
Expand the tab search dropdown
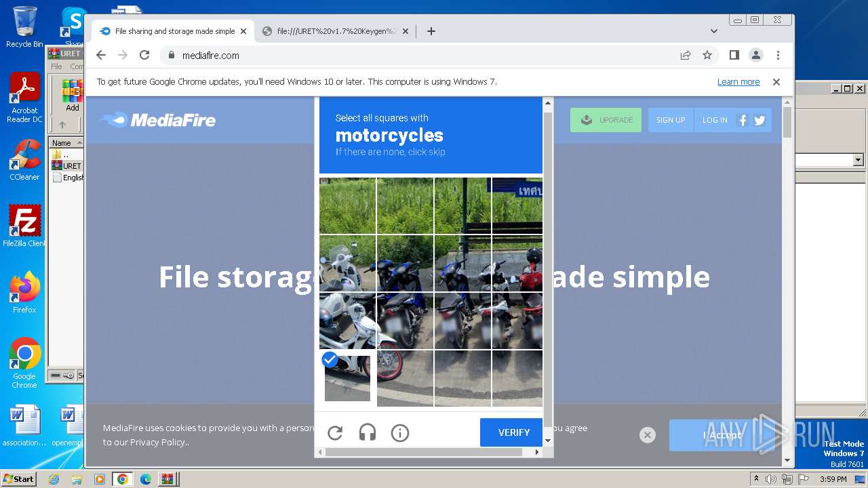[713, 31]
